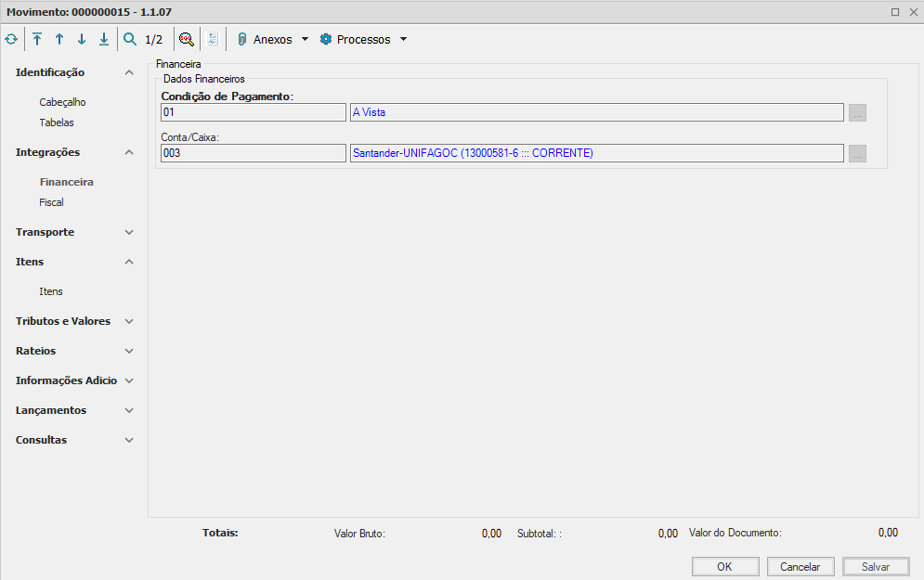Move to next record with down arrow
This screenshot has height=580, width=924.
pyautogui.click(x=82, y=40)
